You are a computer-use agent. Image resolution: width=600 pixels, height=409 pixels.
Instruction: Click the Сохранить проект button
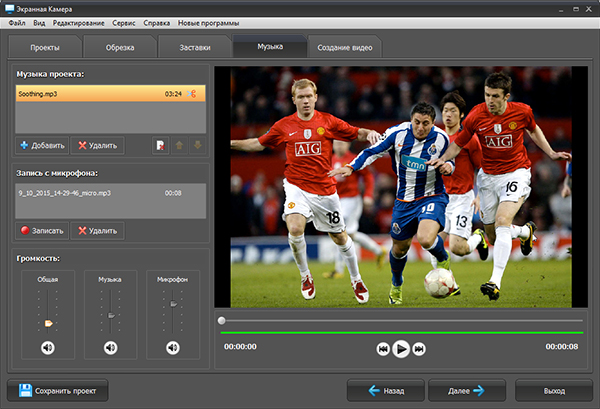(x=58, y=390)
